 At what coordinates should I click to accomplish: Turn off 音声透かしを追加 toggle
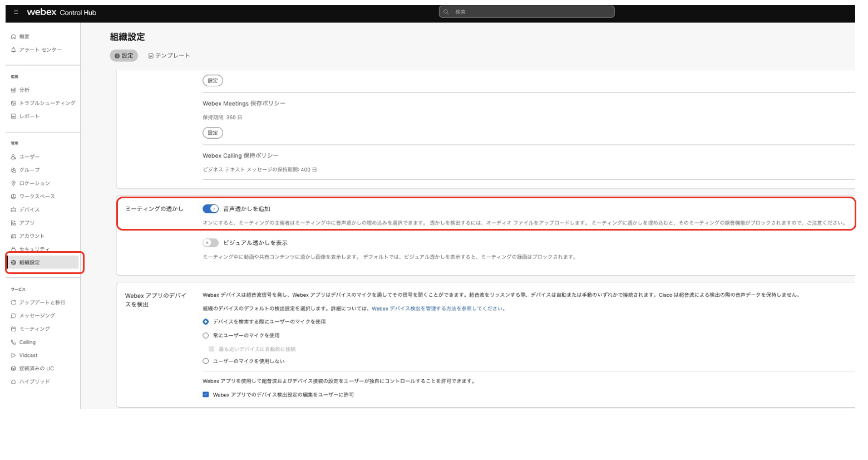pyautogui.click(x=210, y=209)
